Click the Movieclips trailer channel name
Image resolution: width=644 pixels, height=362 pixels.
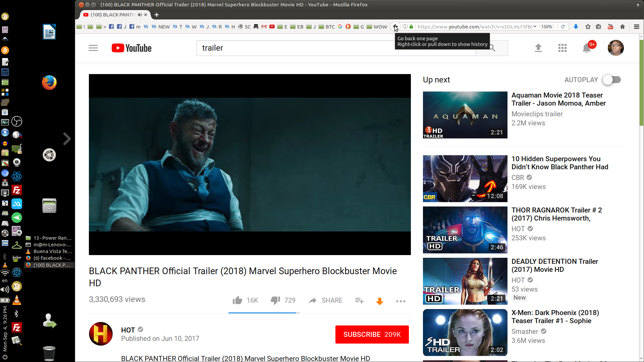[537, 114]
